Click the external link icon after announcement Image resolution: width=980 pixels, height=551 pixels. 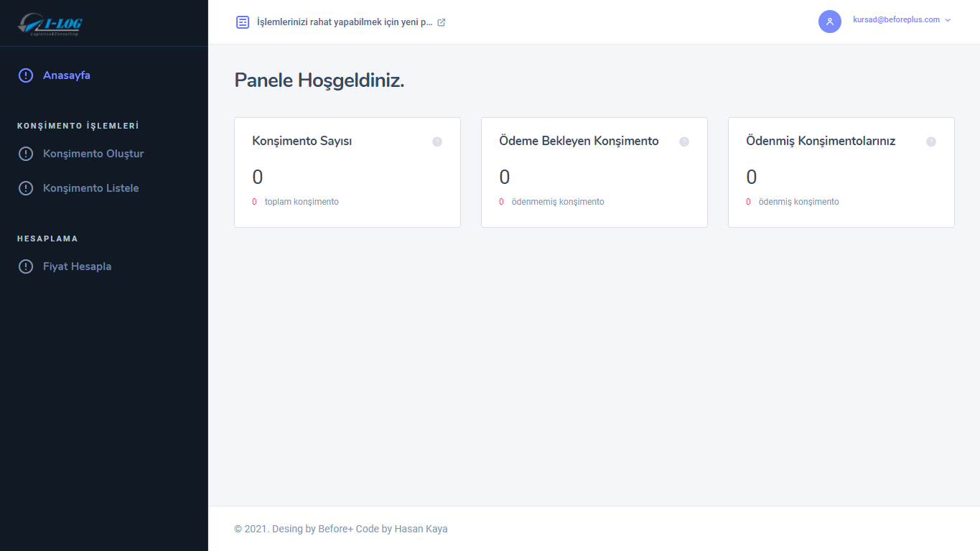point(442,22)
